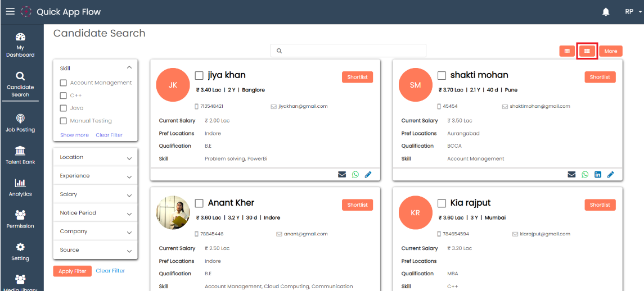The height and width of the screenshot is (291, 644).
Task: Check the Account Management skill checkbox
Action: click(64, 83)
